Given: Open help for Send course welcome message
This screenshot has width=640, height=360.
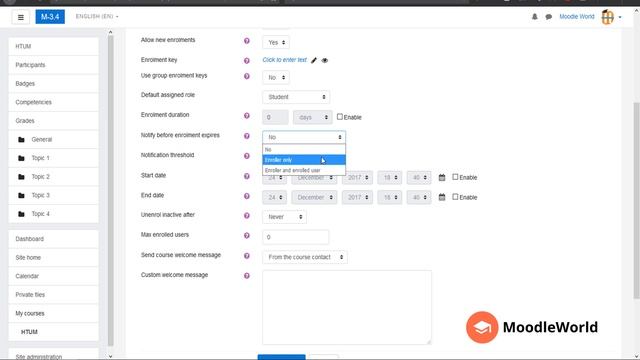Looking at the screenshot, I should pos(247,256).
